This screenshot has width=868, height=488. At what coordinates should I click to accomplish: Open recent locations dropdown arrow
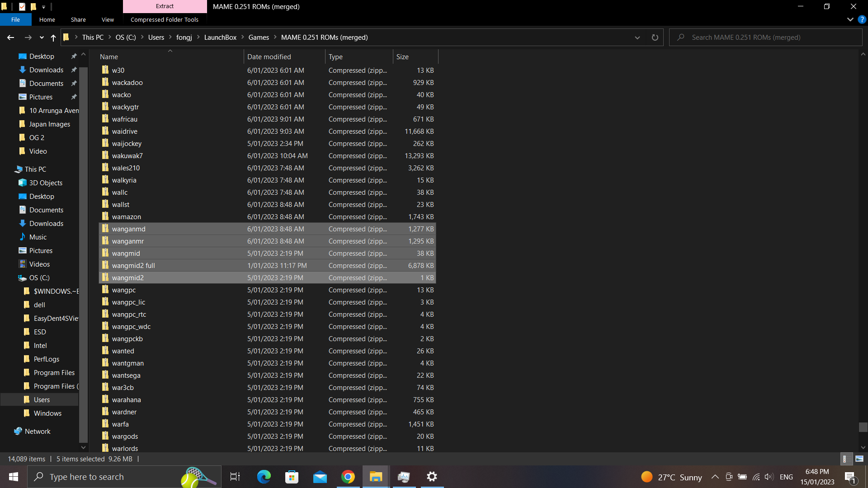tap(42, 38)
